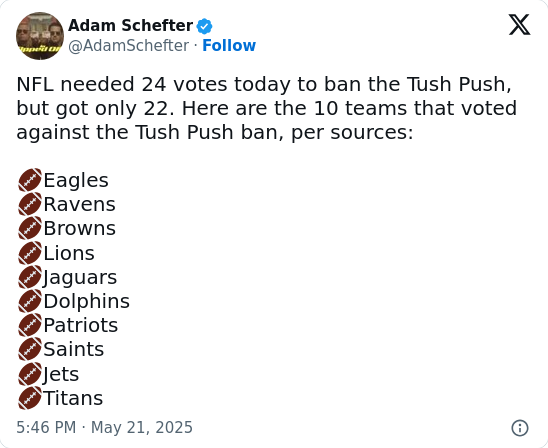Click the football emoji beside Lions
This screenshot has height=448, width=548.
(x=30, y=253)
